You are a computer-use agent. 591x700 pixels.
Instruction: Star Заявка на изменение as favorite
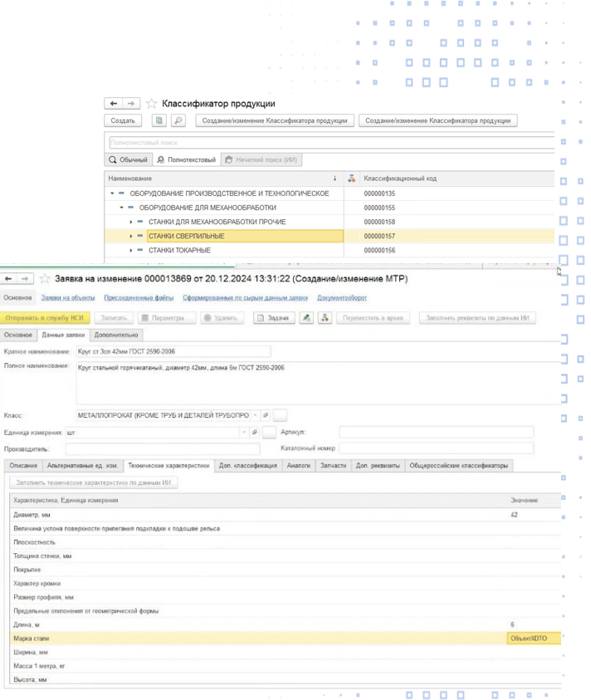(45, 279)
